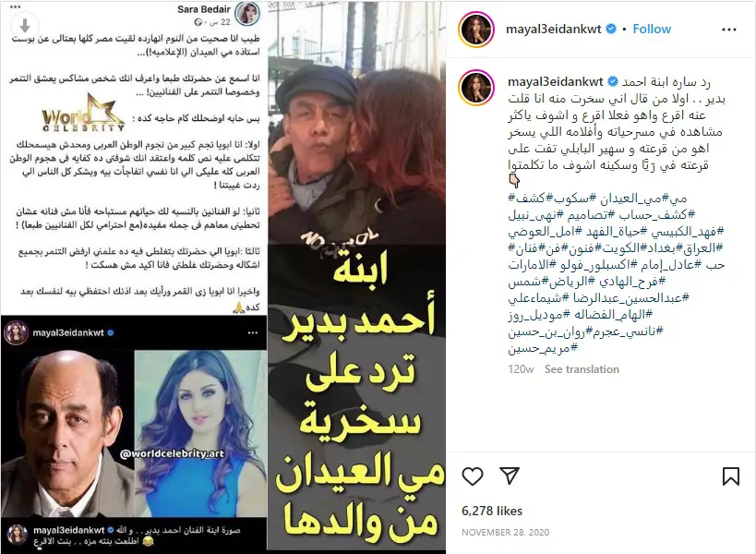This screenshot has height=554, width=756.
Task: Translate caption with See translation
Action: [x=582, y=369]
